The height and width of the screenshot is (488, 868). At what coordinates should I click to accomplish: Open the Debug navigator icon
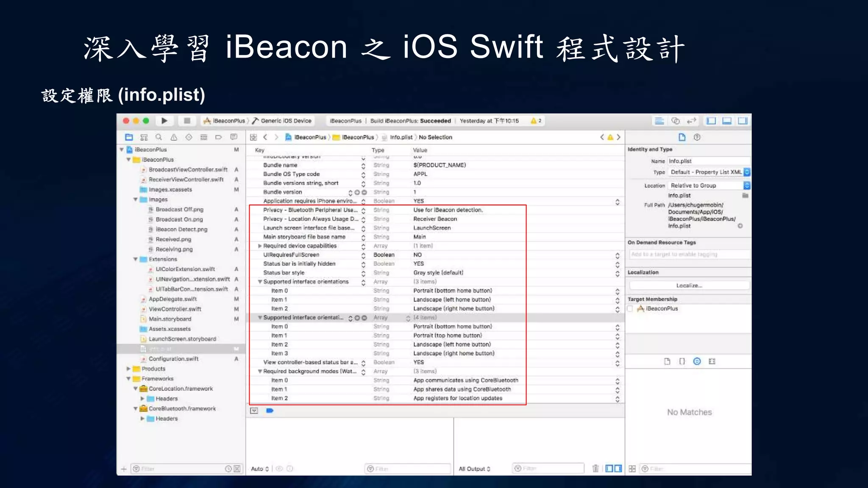pos(204,137)
